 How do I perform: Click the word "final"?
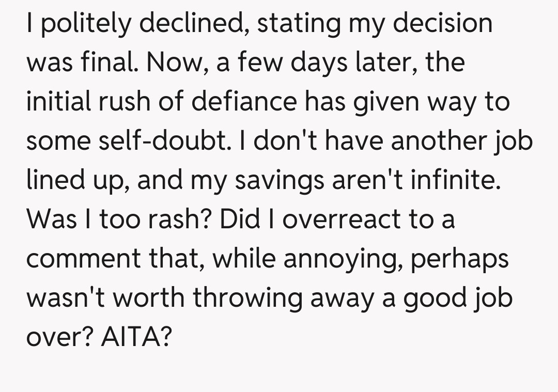pos(109,62)
